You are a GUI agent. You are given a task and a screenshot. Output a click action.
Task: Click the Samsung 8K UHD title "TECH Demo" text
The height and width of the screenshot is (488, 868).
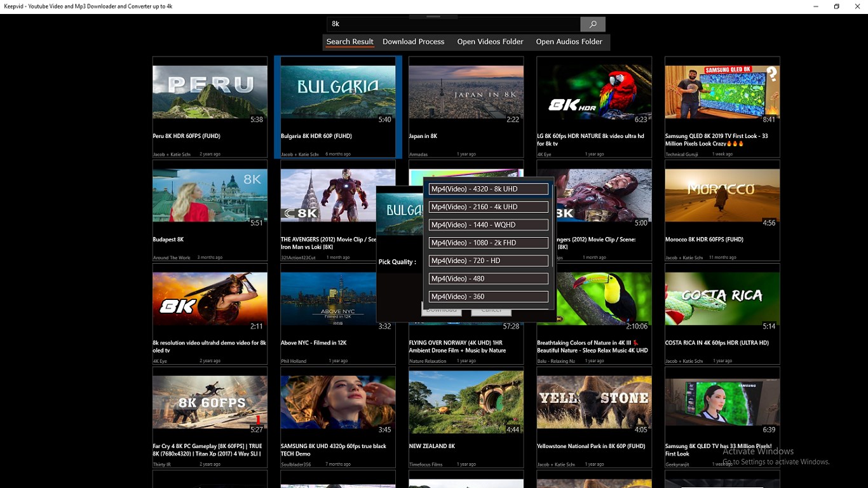(295, 454)
